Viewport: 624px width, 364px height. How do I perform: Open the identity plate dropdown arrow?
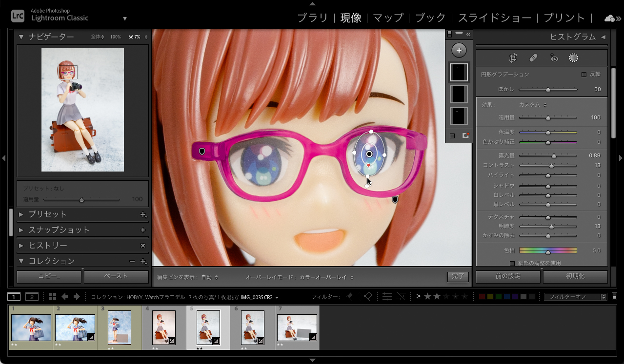tap(125, 19)
